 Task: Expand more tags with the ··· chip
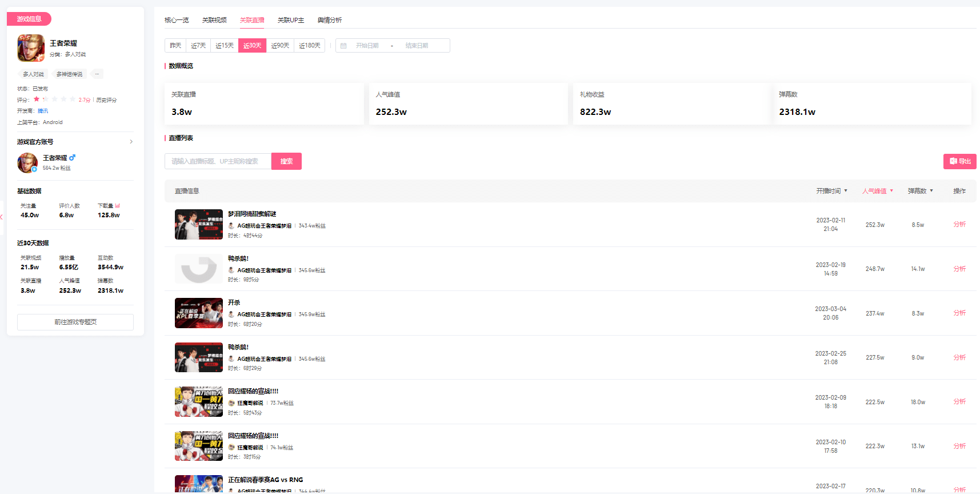click(x=97, y=74)
